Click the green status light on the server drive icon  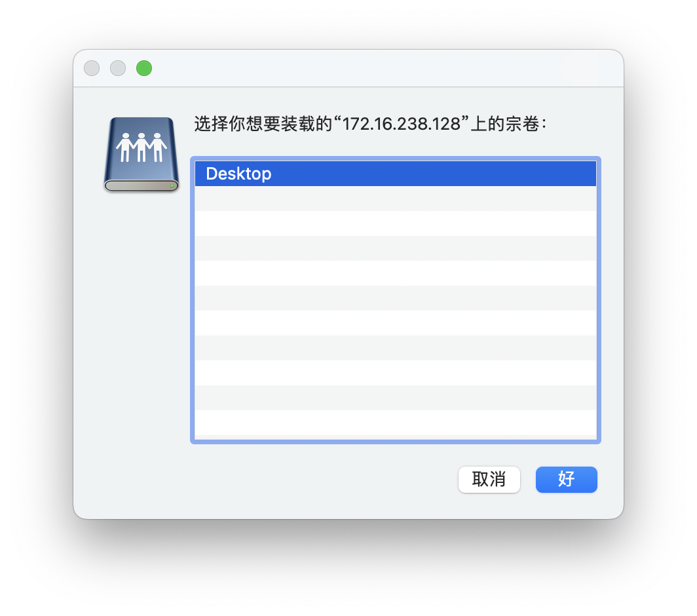click(x=172, y=185)
